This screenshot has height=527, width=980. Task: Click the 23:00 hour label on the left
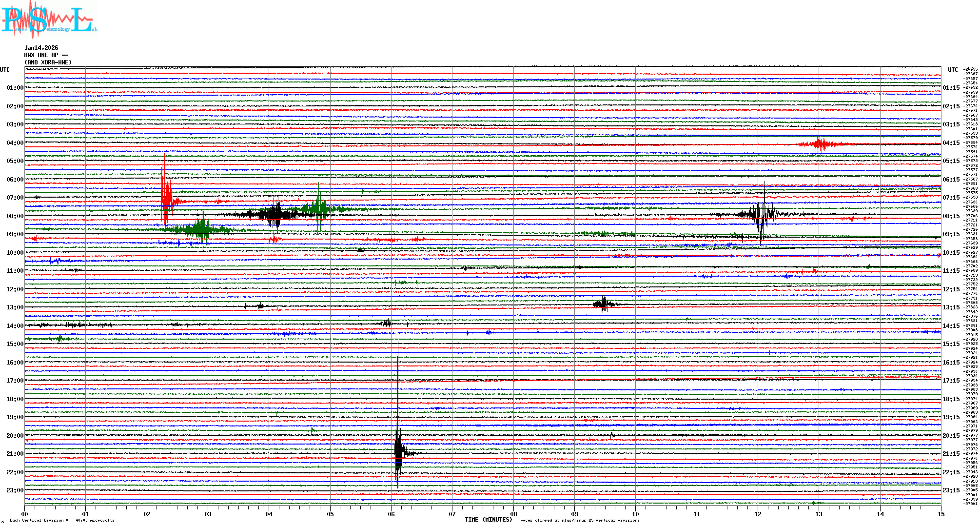[15, 490]
